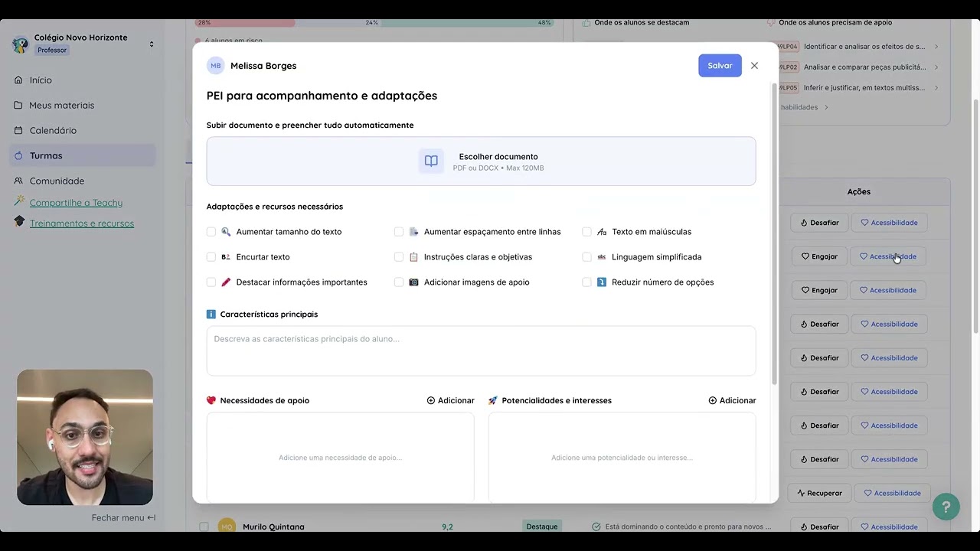Open Comunidade menu item
Screen dimensions: 980x551
tap(84, 181)
